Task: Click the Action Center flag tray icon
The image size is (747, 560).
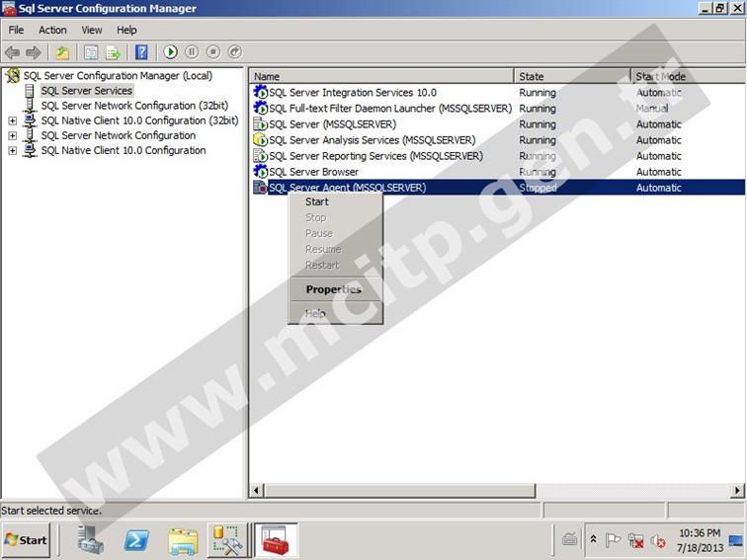Action: click(613, 540)
